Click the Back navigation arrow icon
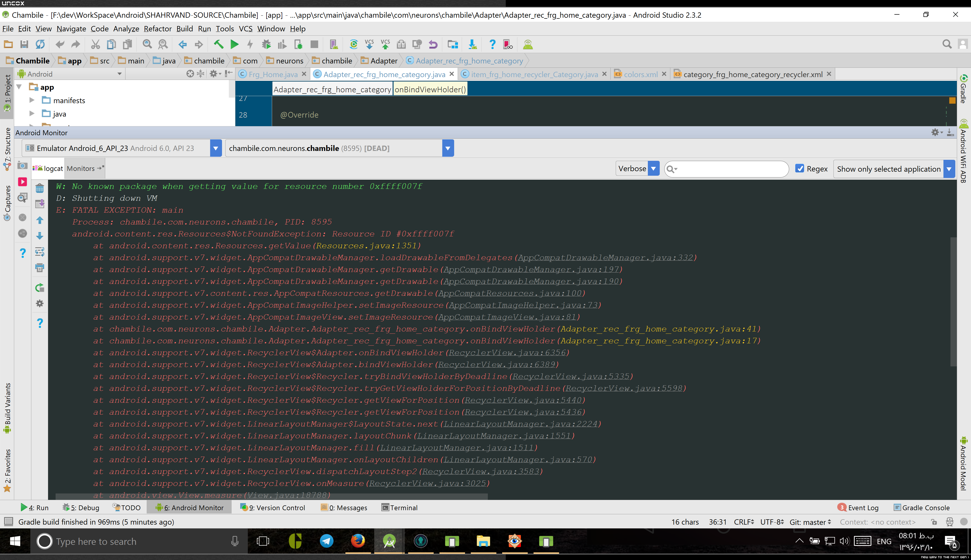Screen dimensions: 971x560 tap(183, 44)
